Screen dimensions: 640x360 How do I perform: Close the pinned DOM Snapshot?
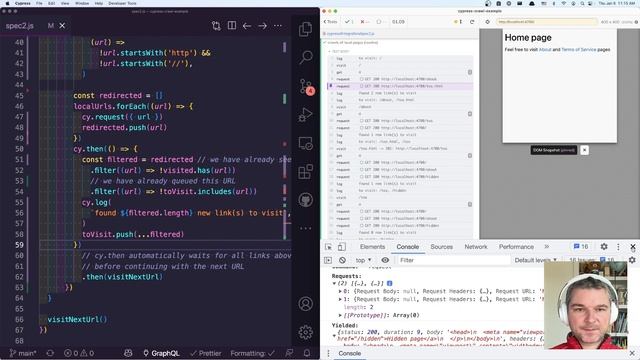point(584,150)
